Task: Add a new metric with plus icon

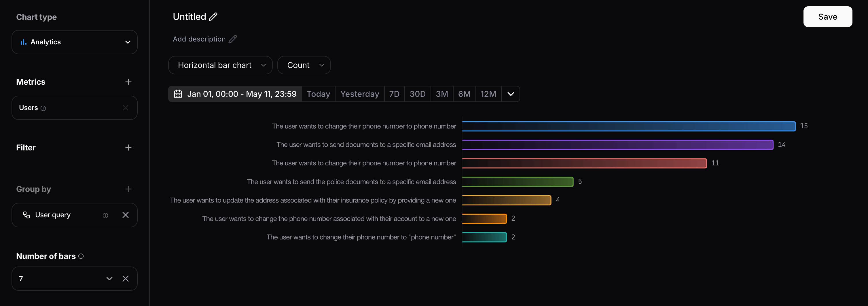Action: coord(128,82)
